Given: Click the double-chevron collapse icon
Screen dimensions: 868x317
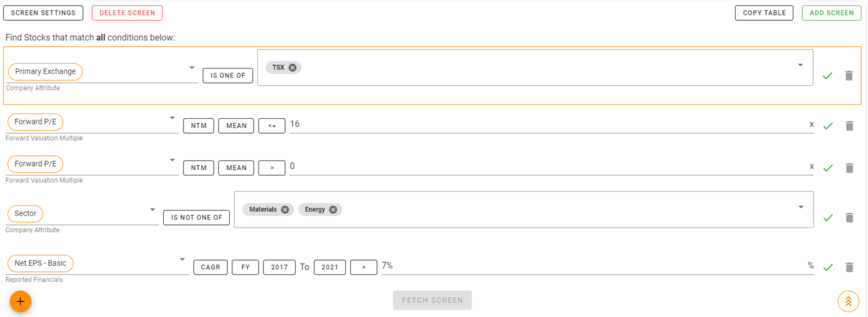Looking at the screenshot, I should 849,302.
